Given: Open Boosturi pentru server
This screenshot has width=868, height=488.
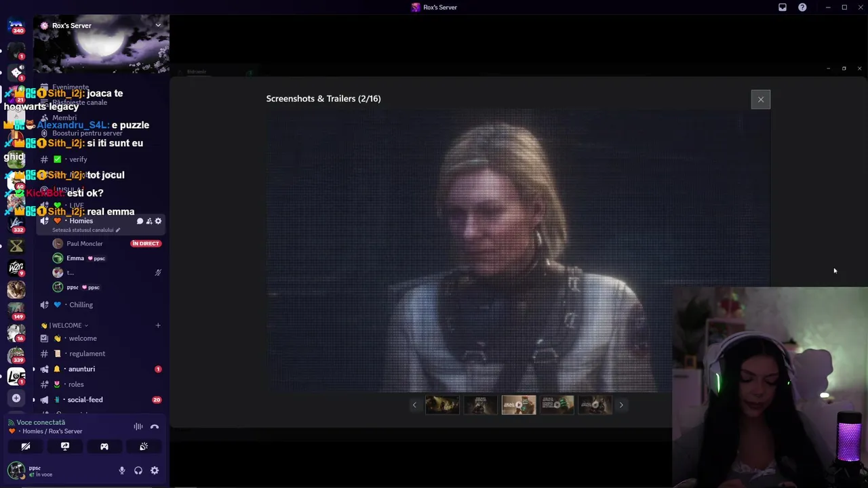Looking at the screenshot, I should [x=87, y=134].
